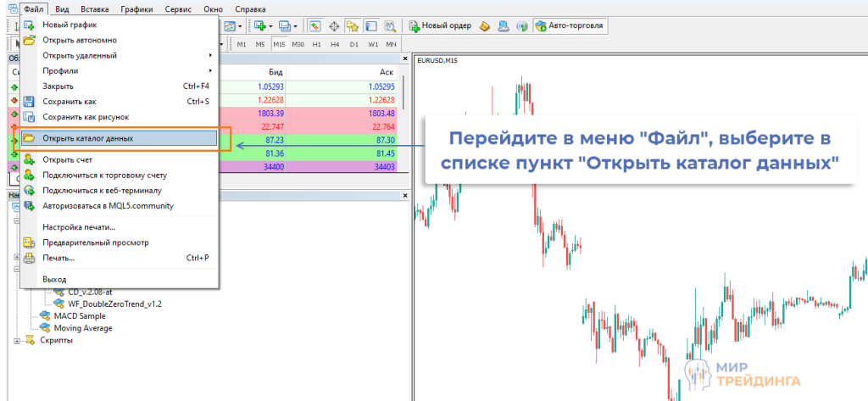The height and width of the screenshot is (401, 868).
Task: Choose Сохранить как рисунок from menu
Action: pyautogui.click(x=86, y=117)
